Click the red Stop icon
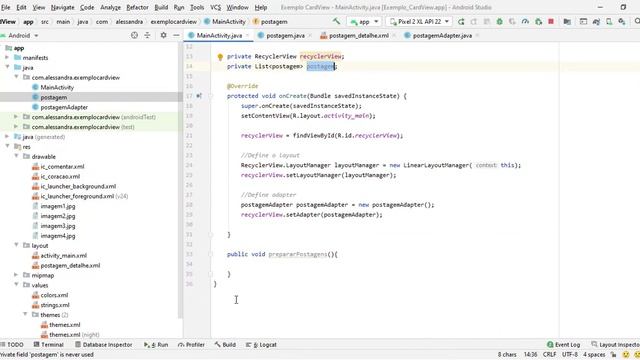The width and height of the screenshot is (640, 360). pyautogui.click(x=551, y=22)
